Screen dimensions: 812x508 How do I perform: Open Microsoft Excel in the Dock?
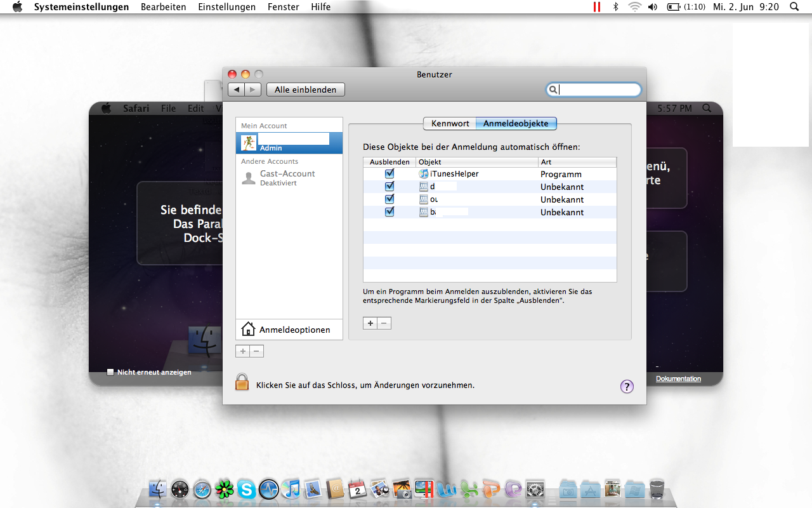[x=469, y=489]
